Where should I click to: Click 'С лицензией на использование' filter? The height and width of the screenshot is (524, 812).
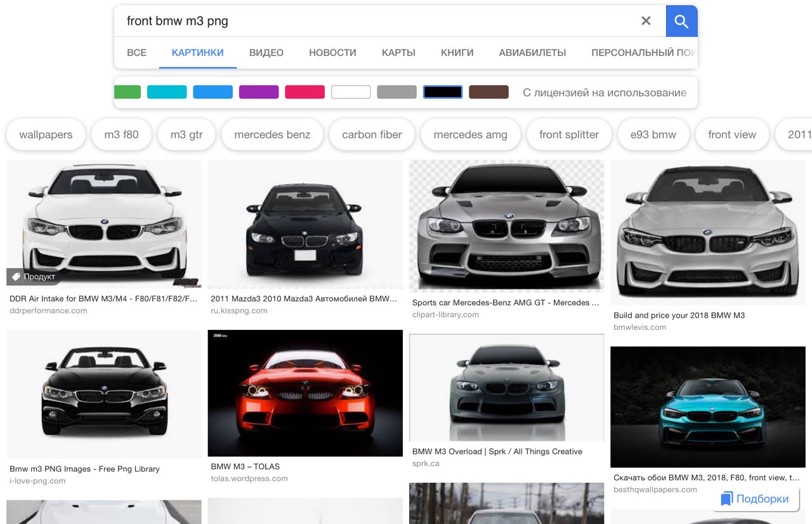point(605,93)
